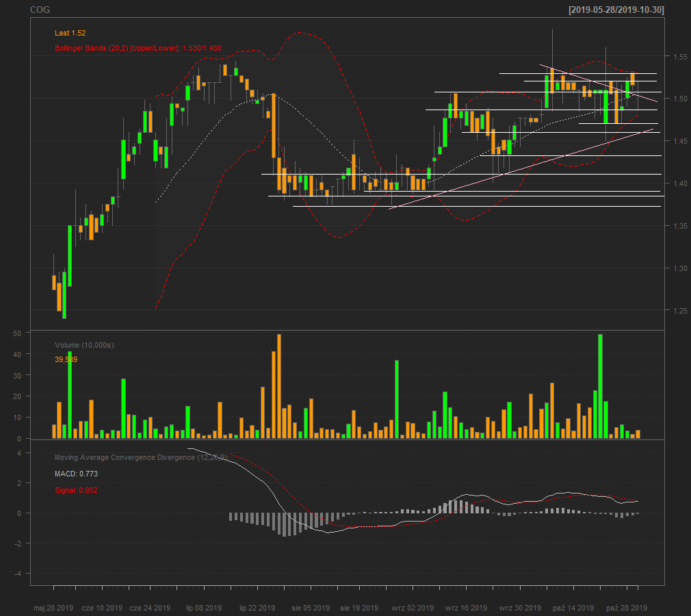
Task: Click the "wrz 30 2019" date label
Action: click(x=520, y=608)
